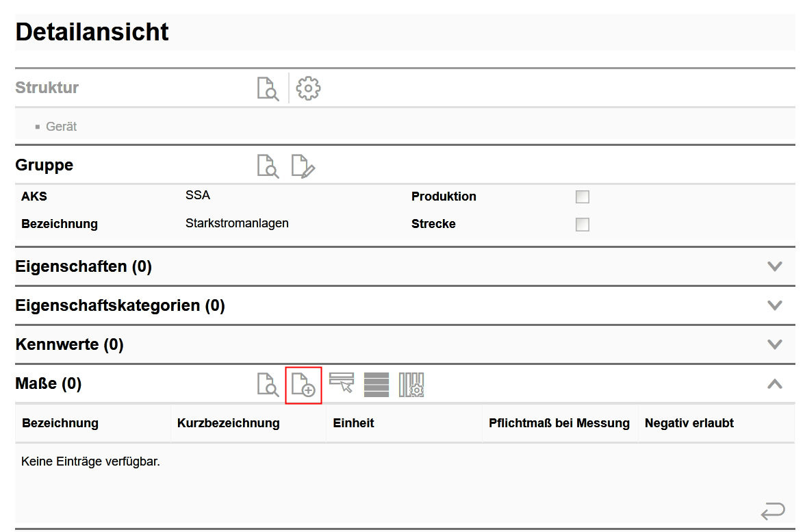Click the Detailansicht heading

[91, 31]
